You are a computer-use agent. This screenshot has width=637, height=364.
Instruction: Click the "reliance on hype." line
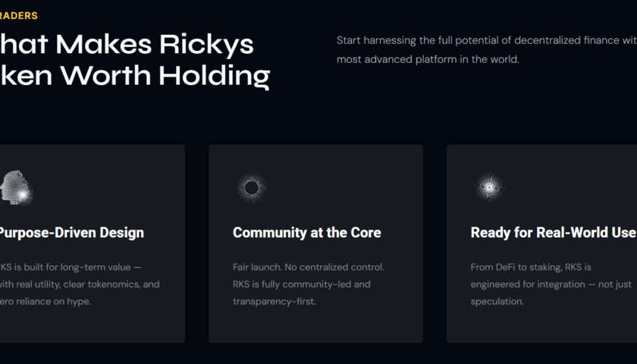pyautogui.click(x=46, y=301)
